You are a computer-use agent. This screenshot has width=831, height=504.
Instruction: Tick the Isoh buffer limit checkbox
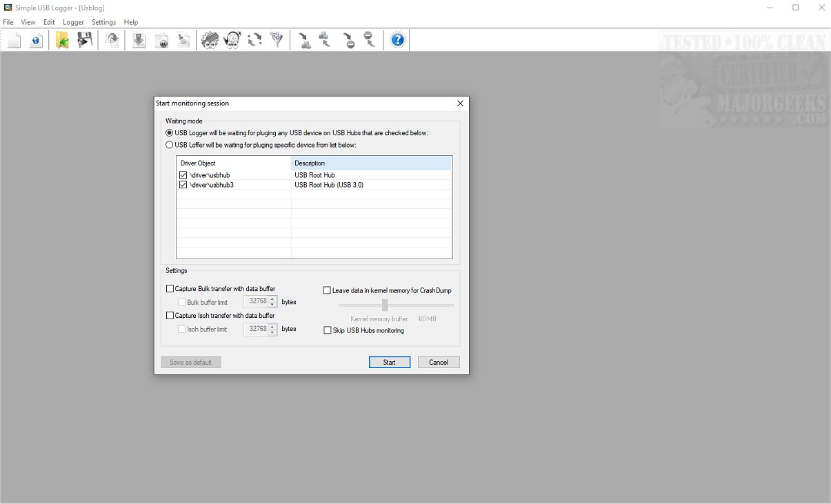182,330
